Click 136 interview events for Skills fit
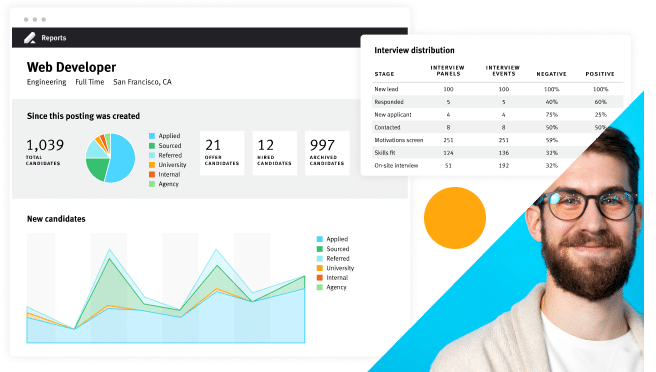656x372 pixels. tap(504, 153)
